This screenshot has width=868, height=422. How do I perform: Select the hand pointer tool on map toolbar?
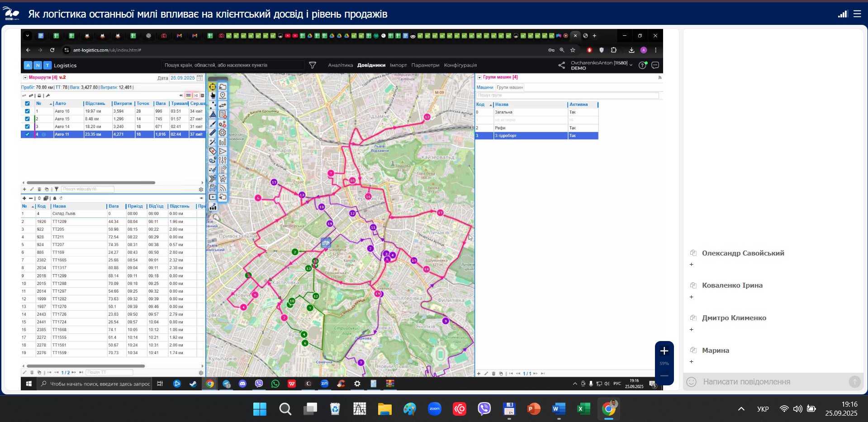pyautogui.click(x=213, y=95)
